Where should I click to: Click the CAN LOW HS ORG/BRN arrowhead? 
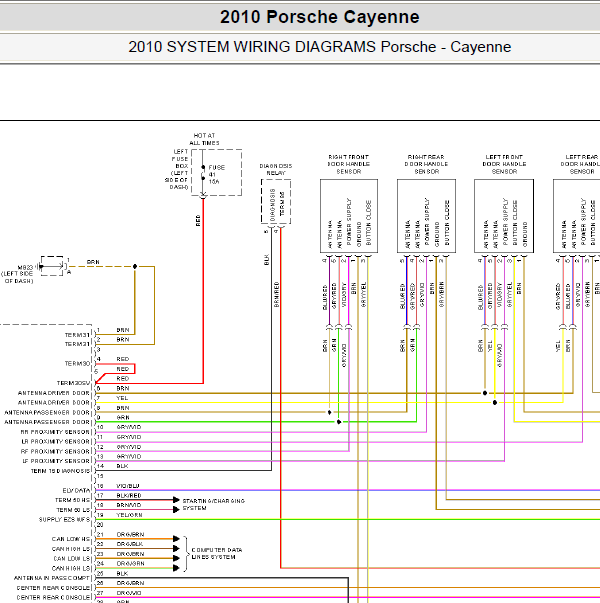coord(176,539)
